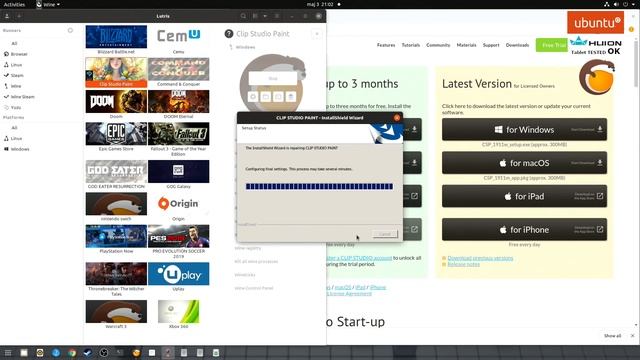The height and width of the screenshot is (360, 640).
Task: Click Cancel in the InstallShield Wizard
Action: [384, 234]
